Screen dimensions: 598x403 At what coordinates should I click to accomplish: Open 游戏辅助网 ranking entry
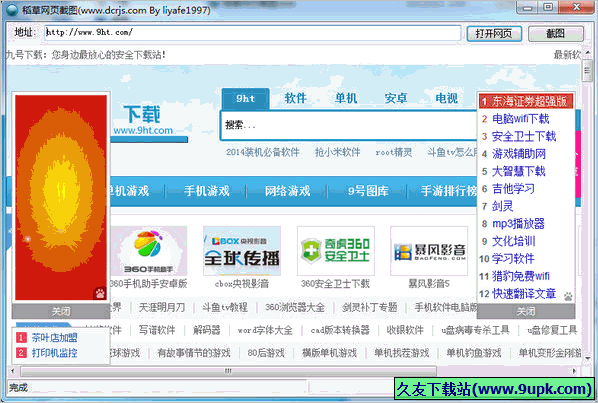click(519, 154)
